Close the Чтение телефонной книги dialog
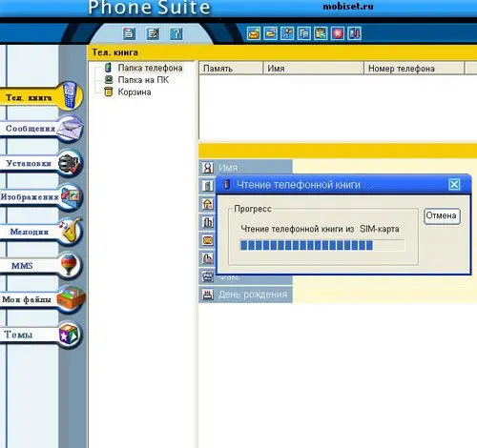This screenshot has width=477, height=448. click(454, 184)
